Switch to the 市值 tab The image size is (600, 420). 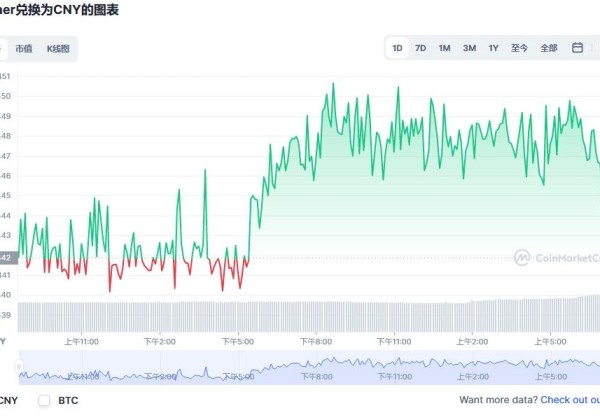click(23, 48)
